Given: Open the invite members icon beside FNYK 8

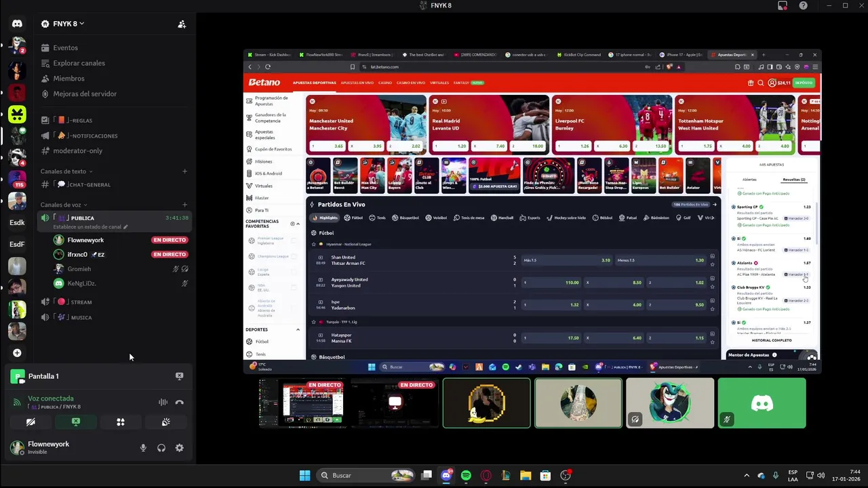Looking at the screenshot, I should click(182, 24).
